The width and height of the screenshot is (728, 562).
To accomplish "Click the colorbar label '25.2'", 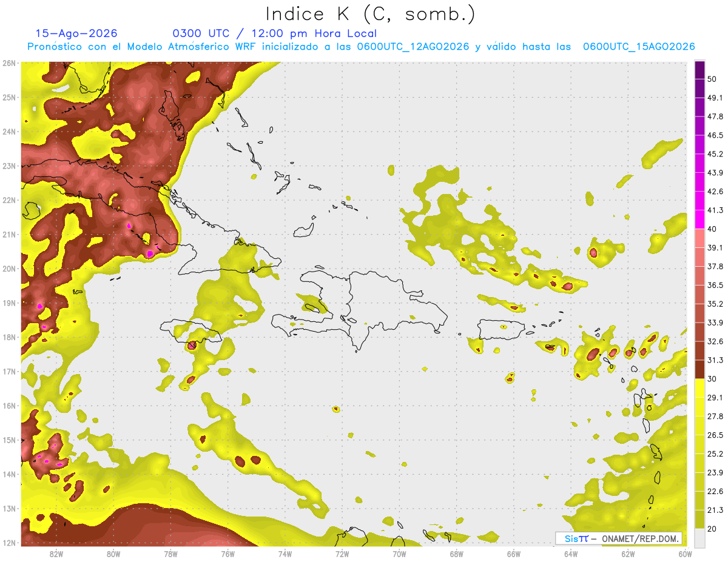I will pyautogui.click(x=715, y=454).
